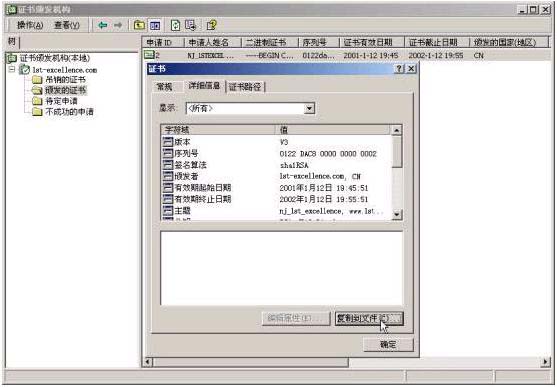Open the 显示 <所有> dropdown
This screenshot has width=557, height=387.
pyautogui.click(x=309, y=108)
